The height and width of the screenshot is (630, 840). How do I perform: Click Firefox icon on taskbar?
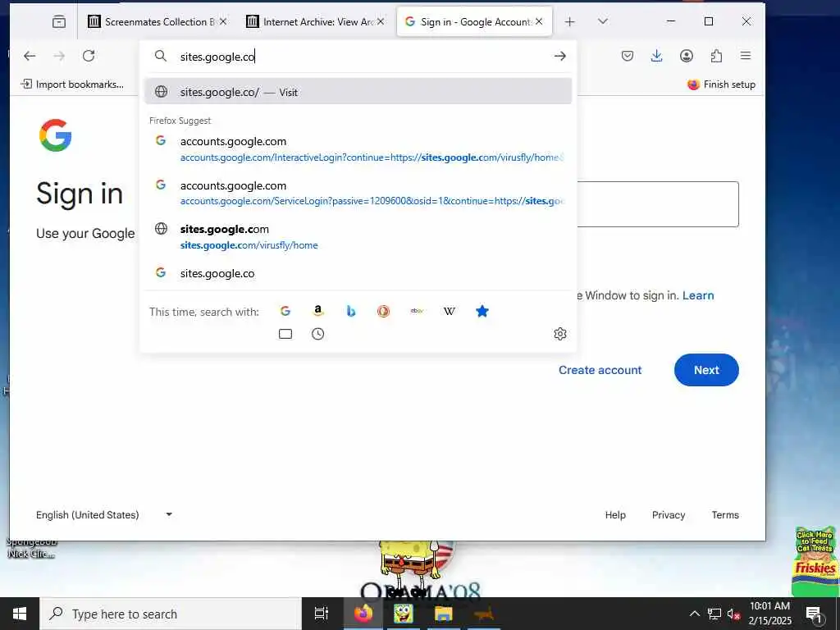(x=363, y=614)
